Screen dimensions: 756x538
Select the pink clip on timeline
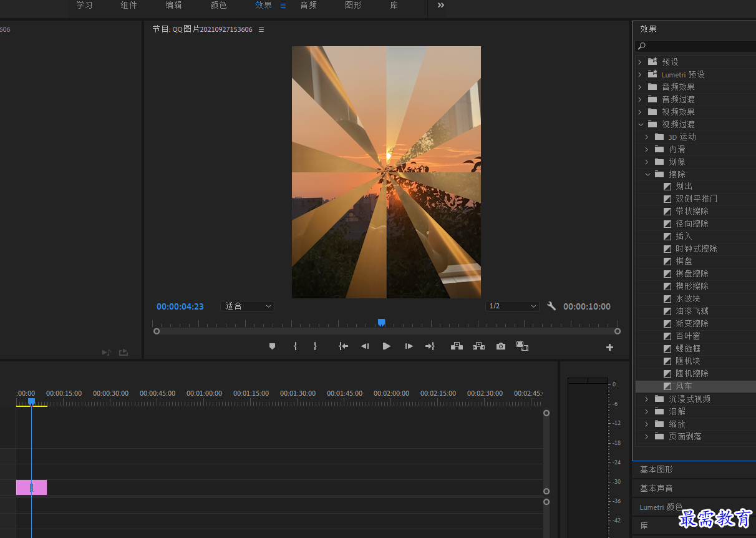31,487
